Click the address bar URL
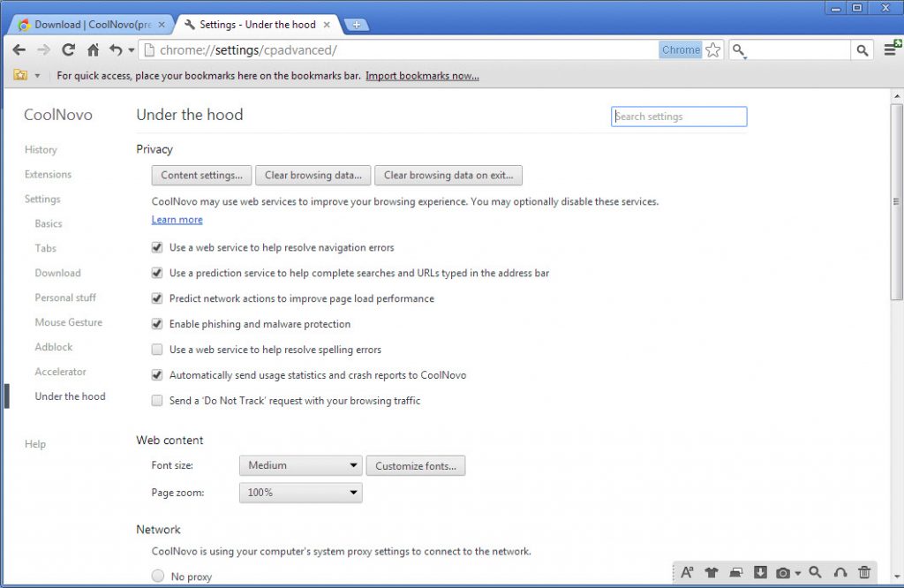Screen dimensions: 904x588 click(x=248, y=50)
